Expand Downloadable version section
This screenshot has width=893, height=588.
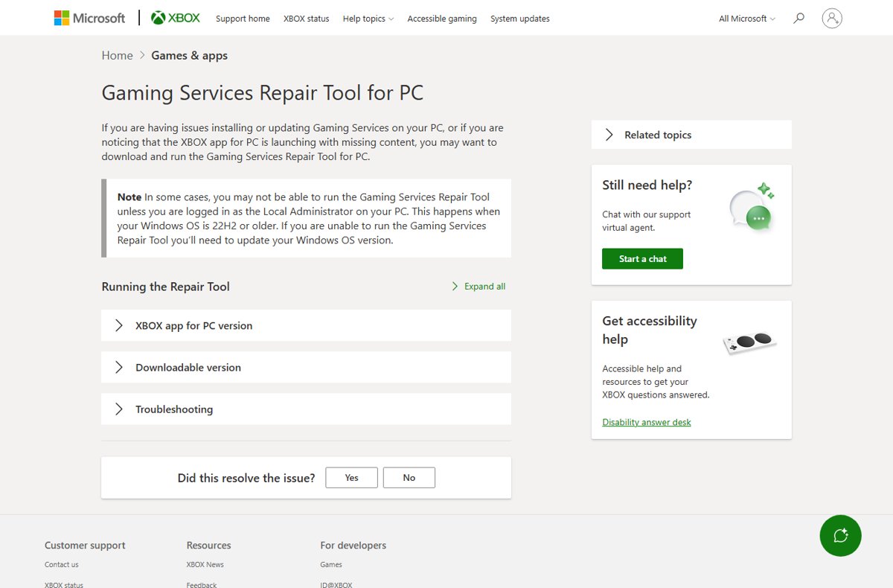point(306,367)
